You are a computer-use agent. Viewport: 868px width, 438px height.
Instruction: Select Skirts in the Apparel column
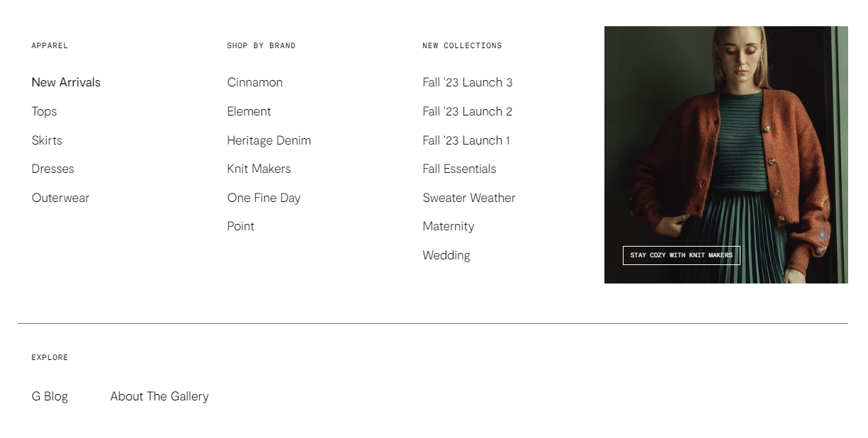[47, 140]
